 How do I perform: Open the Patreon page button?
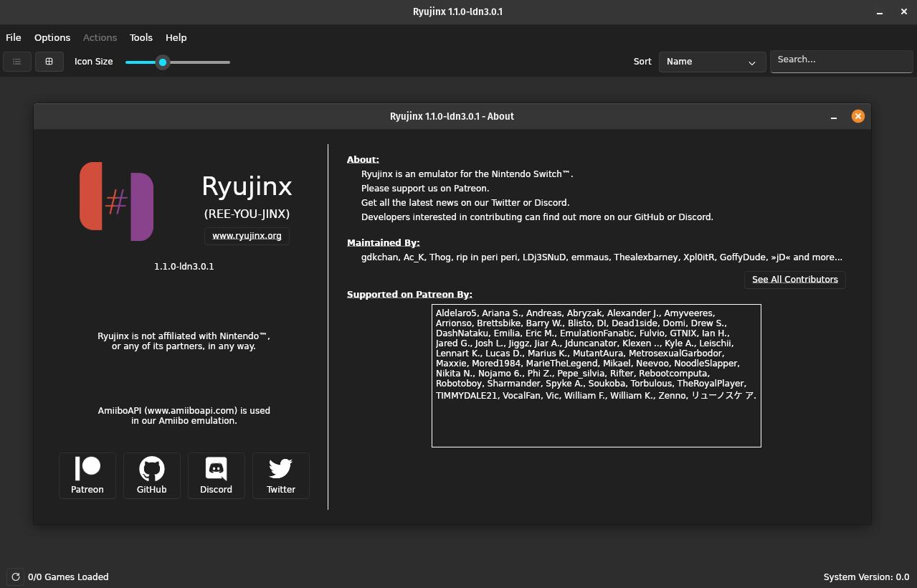(x=87, y=475)
